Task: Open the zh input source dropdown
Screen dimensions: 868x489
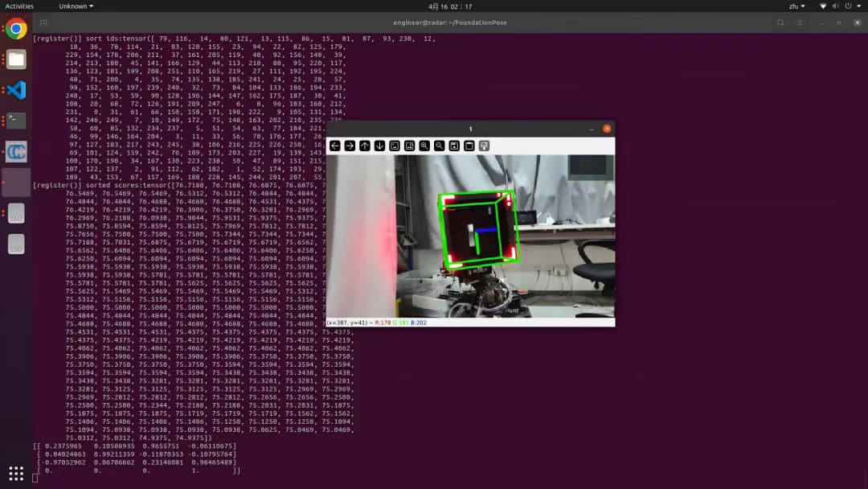Action: [796, 6]
